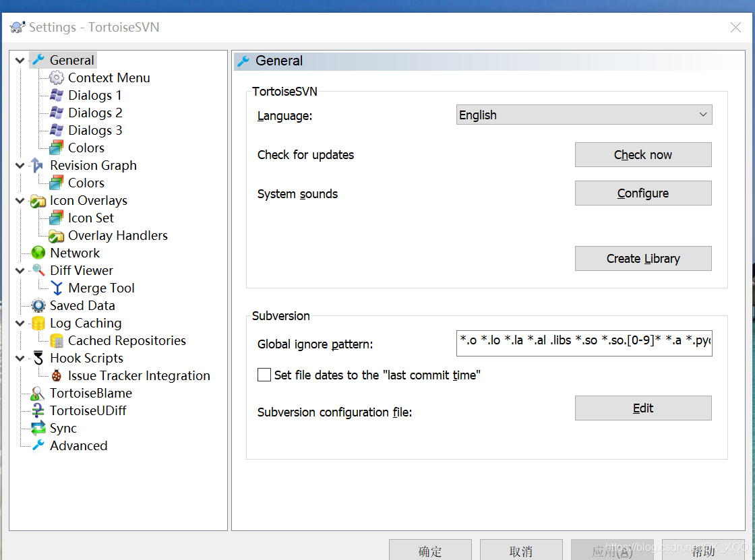Click the Revision Graph branch icon
The height and width of the screenshot is (560, 755).
click(38, 165)
